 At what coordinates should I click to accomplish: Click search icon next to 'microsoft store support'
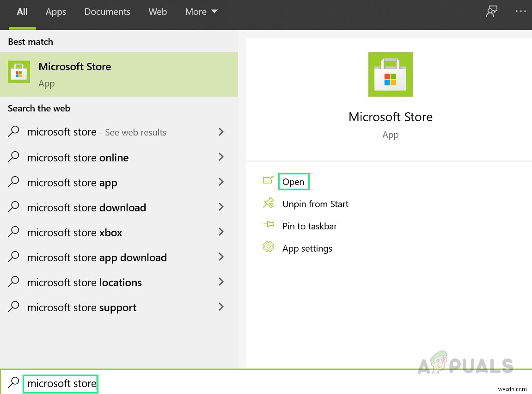click(13, 307)
